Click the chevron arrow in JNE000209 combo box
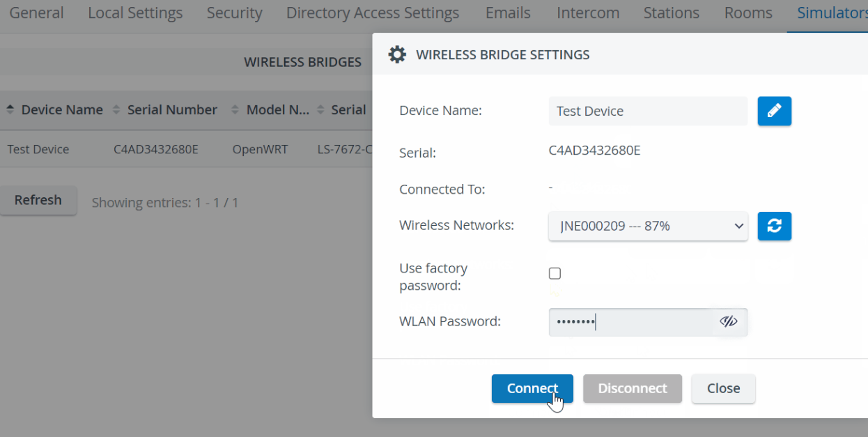Screen dimensions: 868x437 [739, 226]
